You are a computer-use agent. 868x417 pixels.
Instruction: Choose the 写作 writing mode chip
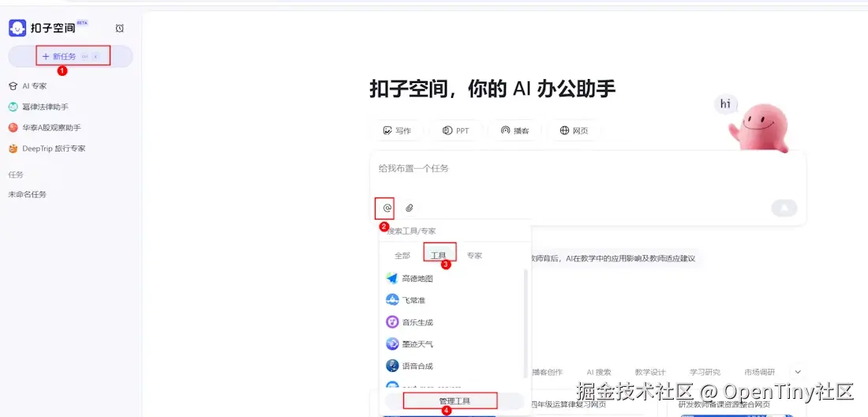click(397, 130)
